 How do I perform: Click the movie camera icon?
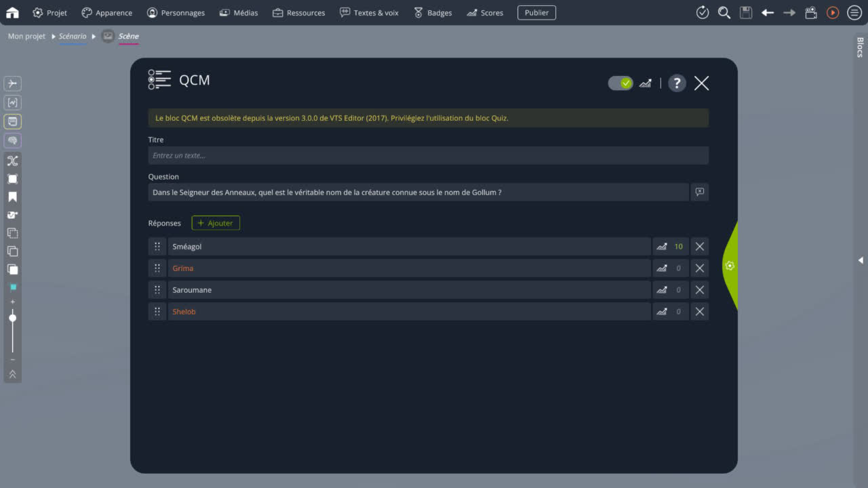(x=811, y=12)
